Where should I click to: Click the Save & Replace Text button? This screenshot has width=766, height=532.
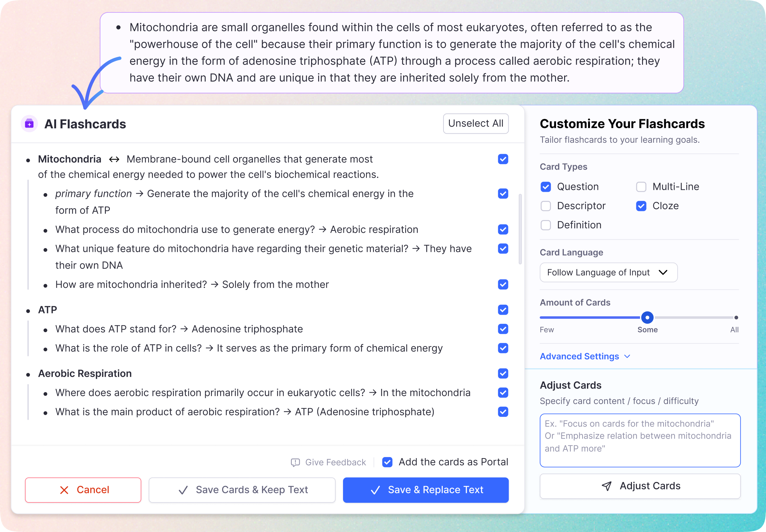coord(426,490)
